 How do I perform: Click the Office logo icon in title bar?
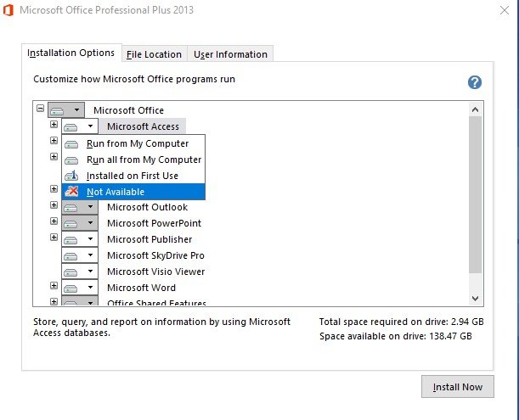pos(8,10)
